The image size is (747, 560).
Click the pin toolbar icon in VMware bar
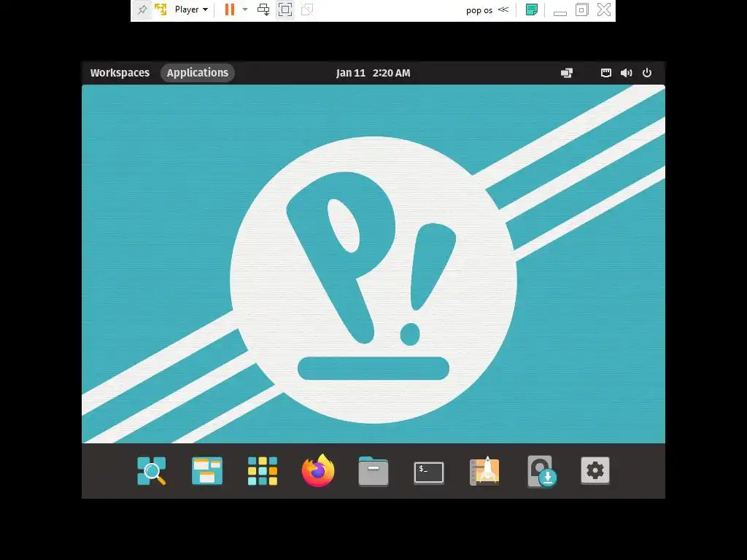point(142,9)
